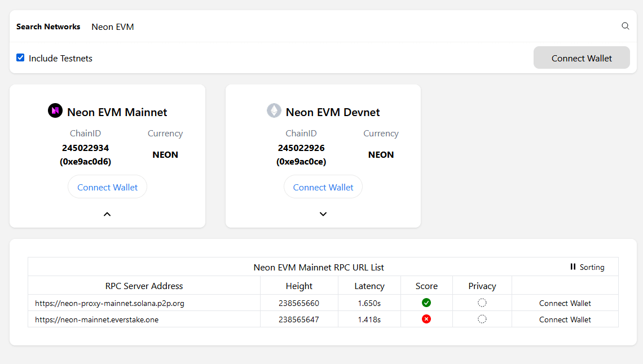643x364 pixels.
Task: Select the https://neon-proxy-mainnet.solana.p2p.org address
Action: coord(109,303)
